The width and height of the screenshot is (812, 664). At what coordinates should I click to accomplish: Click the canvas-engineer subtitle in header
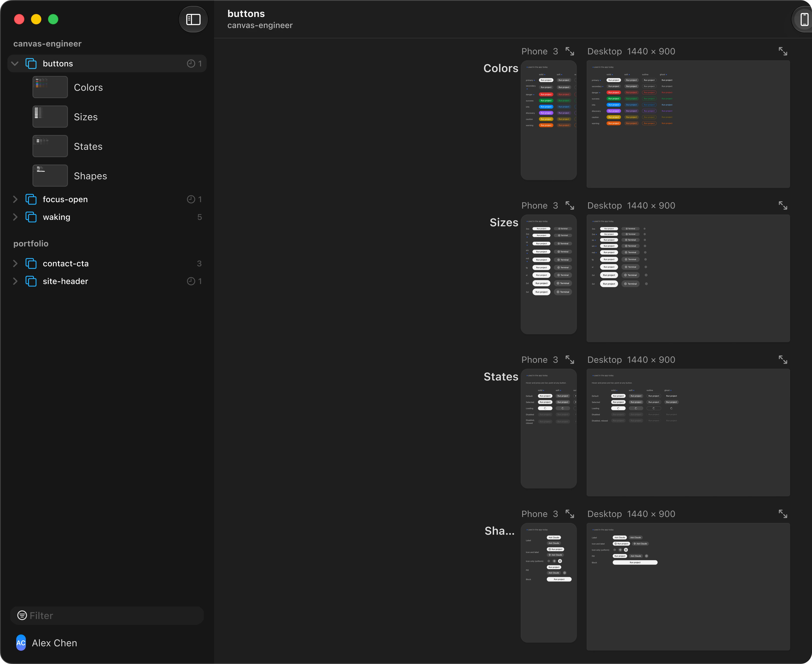click(260, 25)
